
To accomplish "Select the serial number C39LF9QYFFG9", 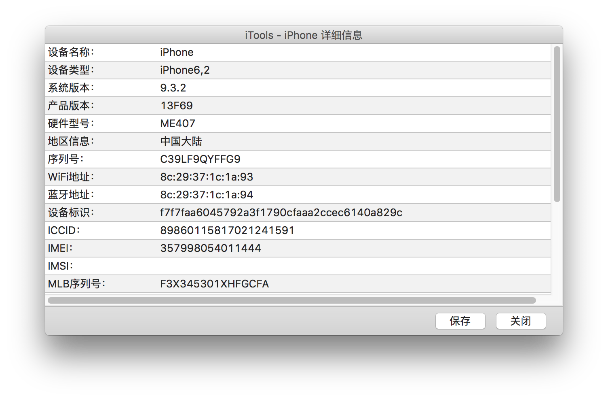I will click(200, 159).
